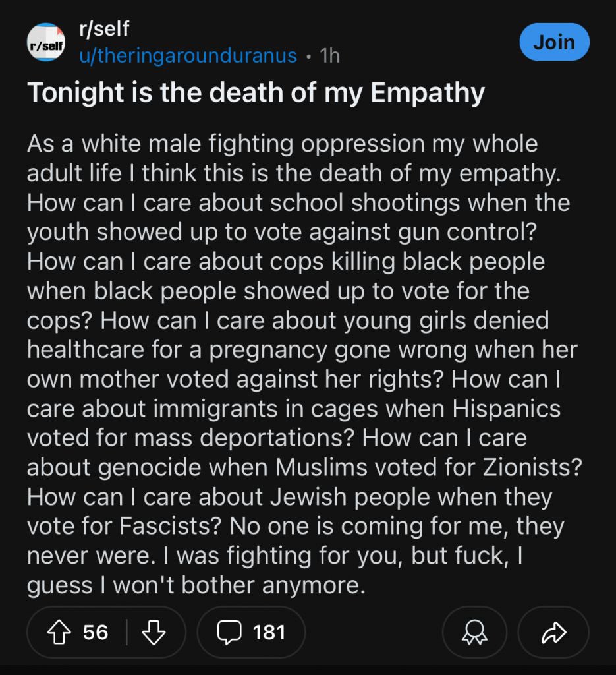Open the post title "Tonight is the death of my Empathy"
Screen dimensions: 616x675
(256, 94)
